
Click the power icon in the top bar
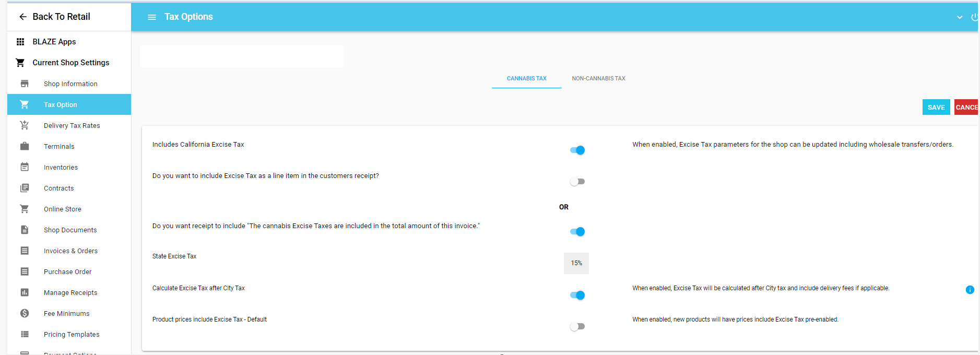(x=974, y=17)
